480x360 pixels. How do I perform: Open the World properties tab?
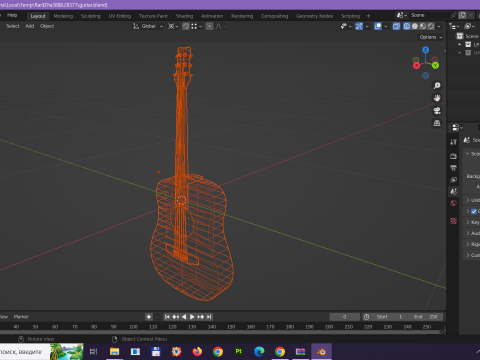point(453,203)
